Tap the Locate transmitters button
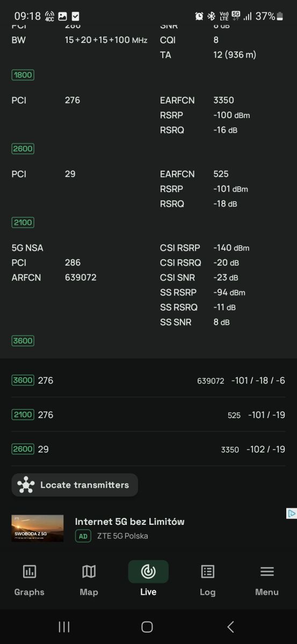The width and height of the screenshot is (297, 644). click(75, 485)
